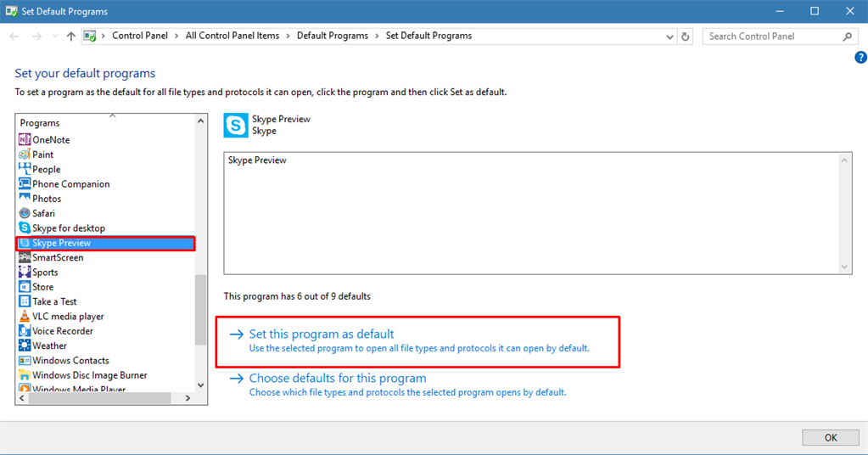Set this program as default
This screenshot has height=455, width=868.
(322, 334)
